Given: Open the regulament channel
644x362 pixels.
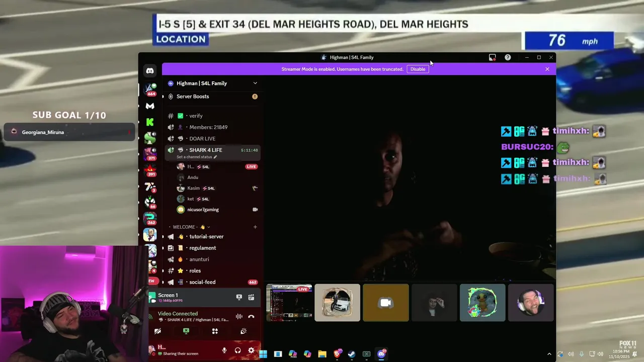Looking at the screenshot, I should click(212, 248).
